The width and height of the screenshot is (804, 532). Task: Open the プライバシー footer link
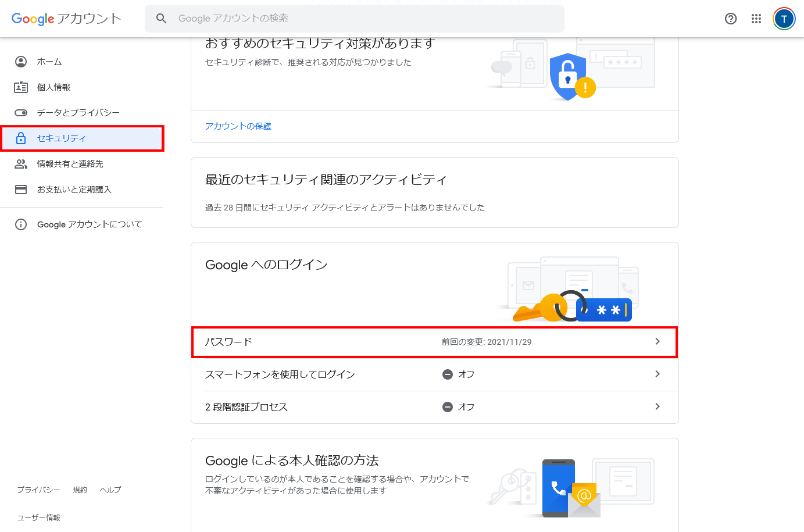tap(38, 490)
